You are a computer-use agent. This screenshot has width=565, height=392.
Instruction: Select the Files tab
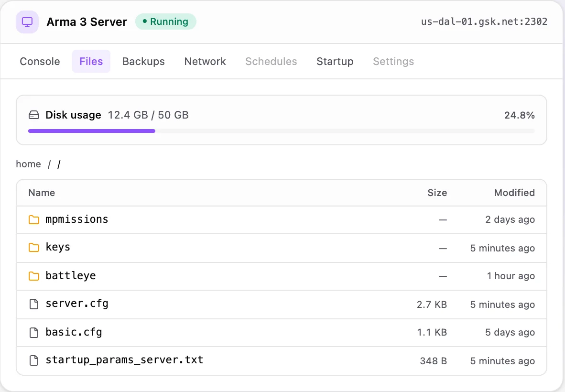[x=91, y=61]
